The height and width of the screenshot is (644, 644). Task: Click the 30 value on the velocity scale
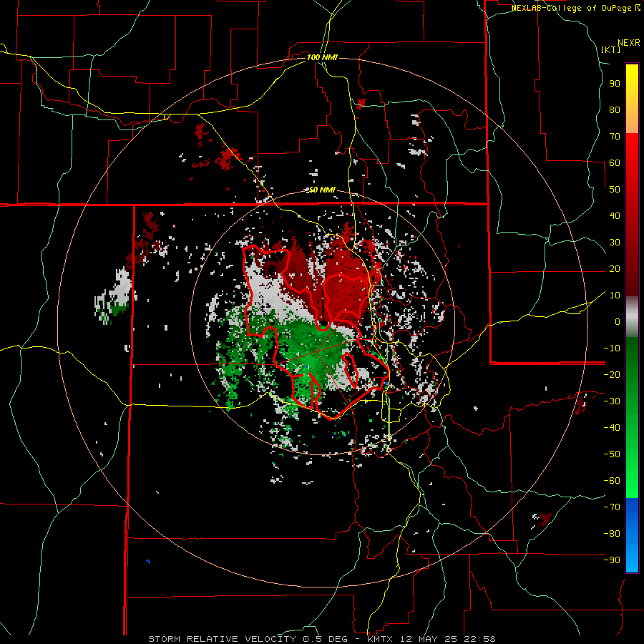[x=615, y=243]
